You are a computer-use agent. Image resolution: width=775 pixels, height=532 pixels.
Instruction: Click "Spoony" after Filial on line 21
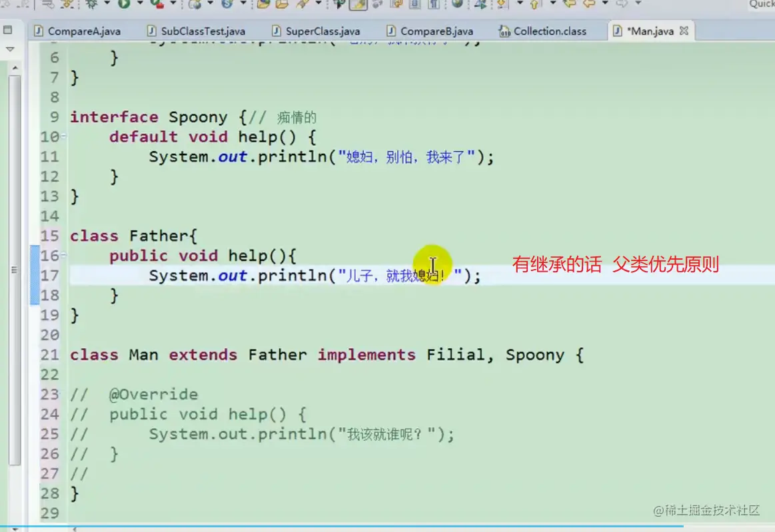click(x=535, y=355)
